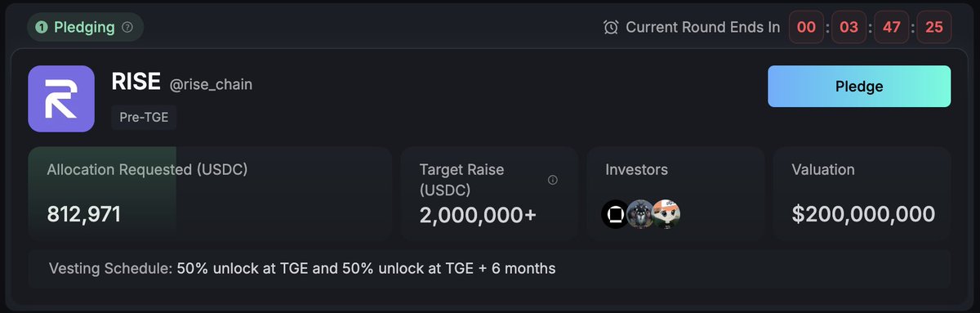Click the Pledging help question-mark icon

tap(127, 27)
